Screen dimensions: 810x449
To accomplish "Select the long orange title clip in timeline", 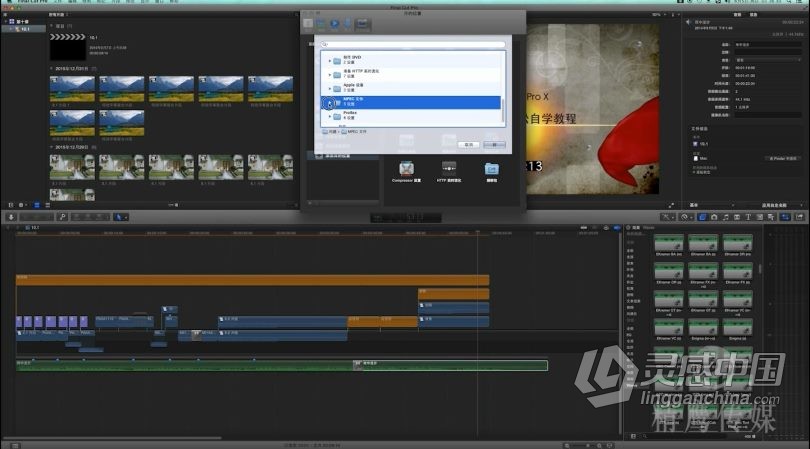I will (252, 280).
